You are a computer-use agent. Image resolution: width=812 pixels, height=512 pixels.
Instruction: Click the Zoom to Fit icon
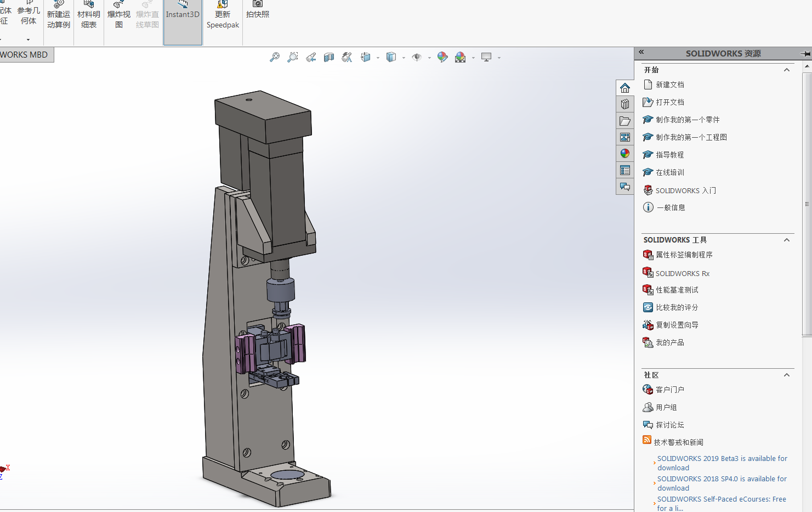[275, 57]
